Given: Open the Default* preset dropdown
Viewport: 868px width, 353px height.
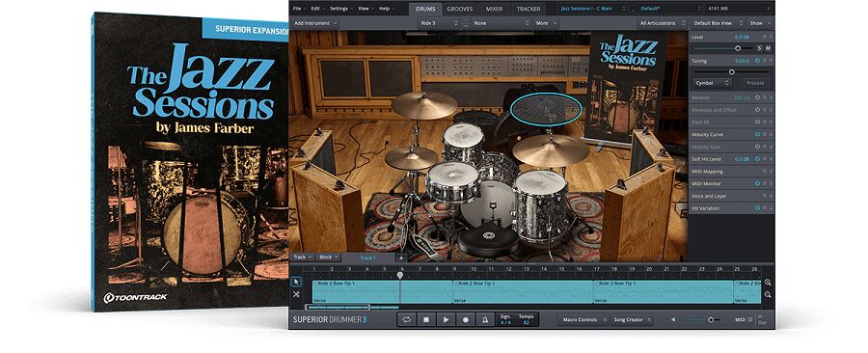Looking at the screenshot, I should coord(671,9).
